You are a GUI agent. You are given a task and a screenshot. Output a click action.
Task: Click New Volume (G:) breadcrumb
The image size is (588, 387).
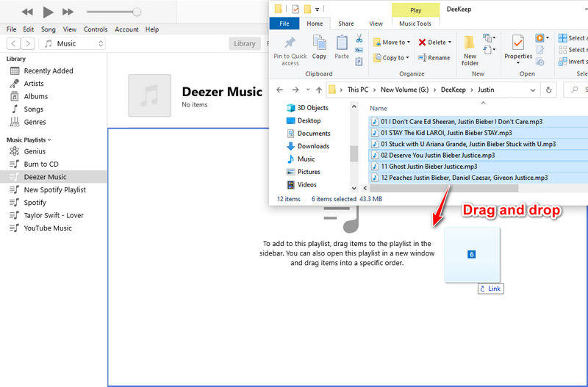(x=405, y=90)
